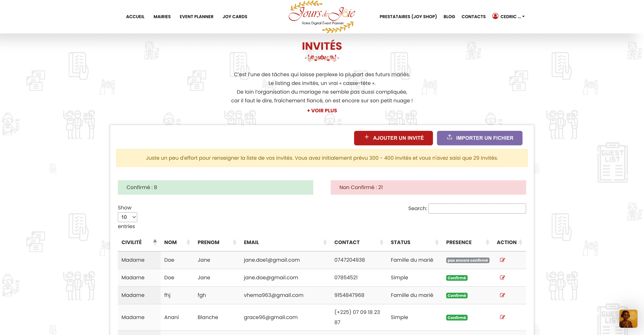The height and width of the screenshot is (335, 644).
Task: Click the INVITÉS page heading
Action: 322,46
